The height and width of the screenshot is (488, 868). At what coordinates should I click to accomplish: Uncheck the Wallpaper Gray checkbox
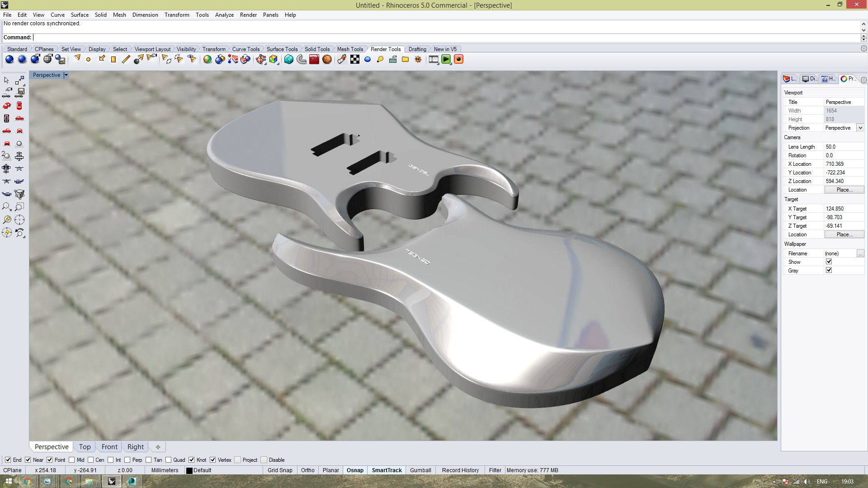[829, 270]
